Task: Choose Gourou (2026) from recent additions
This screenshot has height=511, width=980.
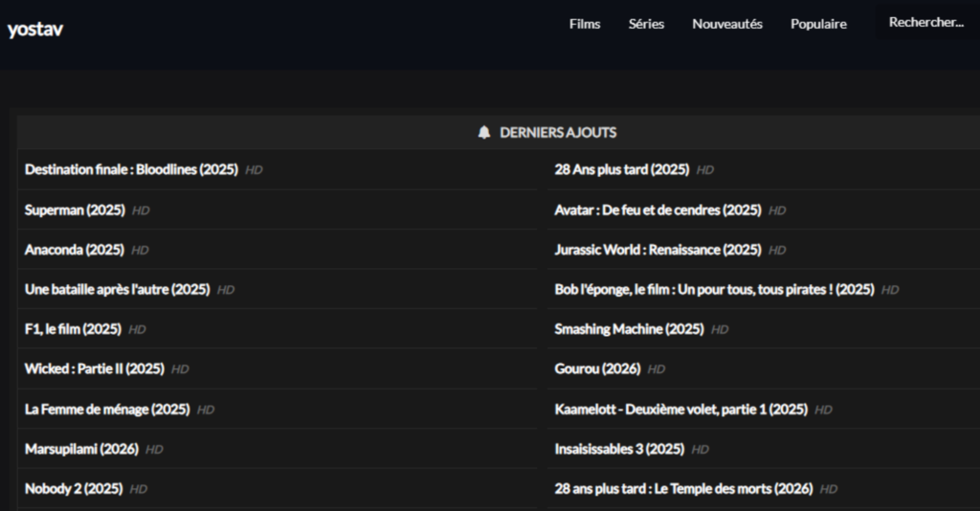Action: tap(597, 368)
